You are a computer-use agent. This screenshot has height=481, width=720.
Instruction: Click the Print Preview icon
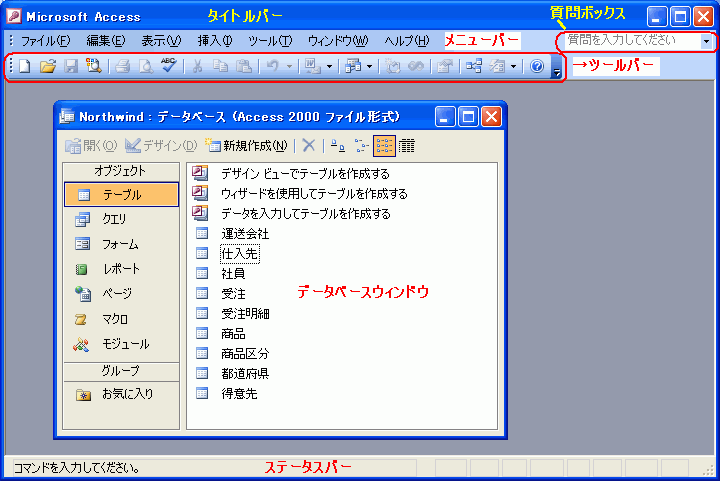click(146, 67)
